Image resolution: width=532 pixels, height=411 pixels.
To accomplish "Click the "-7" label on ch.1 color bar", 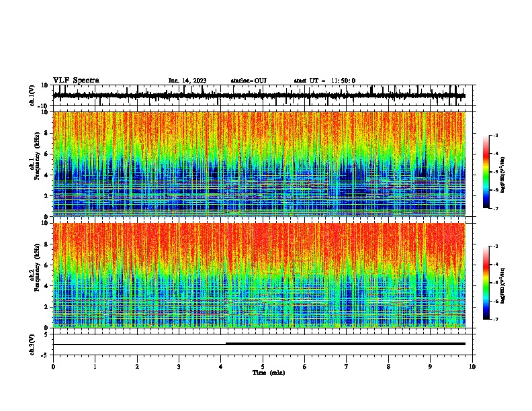I will (x=496, y=208).
